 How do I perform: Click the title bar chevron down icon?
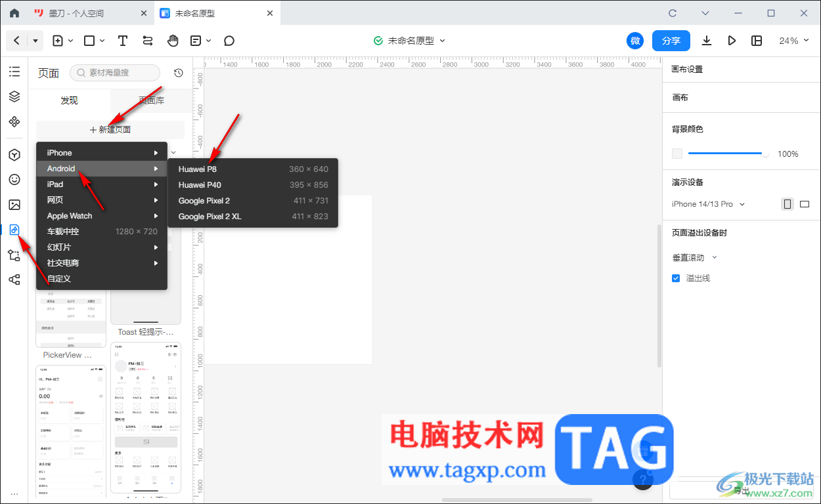coord(705,13)
